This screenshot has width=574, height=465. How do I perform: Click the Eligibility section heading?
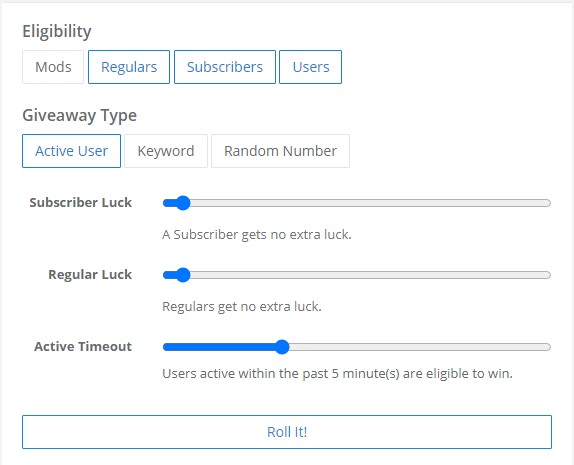(x=57, y=31)
